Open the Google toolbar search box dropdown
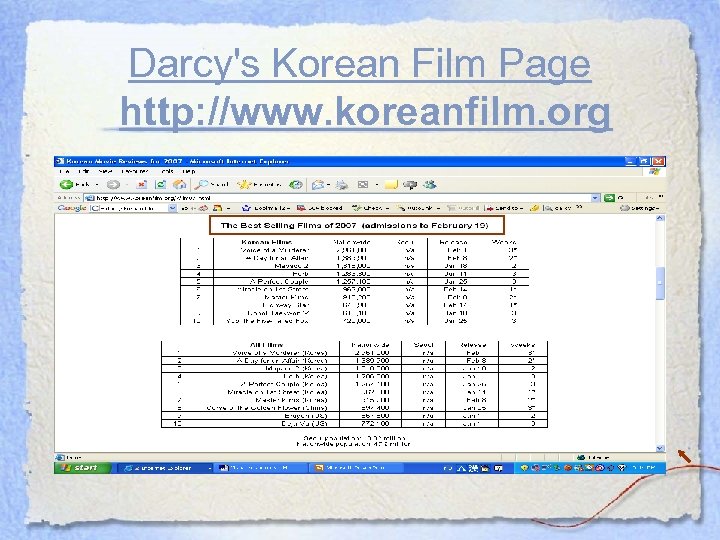This screenshot has width=720, height=540. click(x=172, y=208)
